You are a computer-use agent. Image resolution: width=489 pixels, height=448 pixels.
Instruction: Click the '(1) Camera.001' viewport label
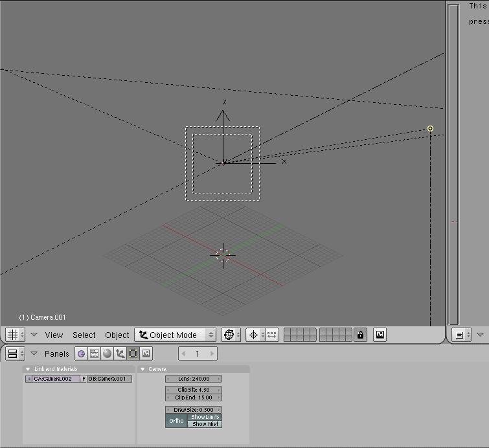point(42,317)
